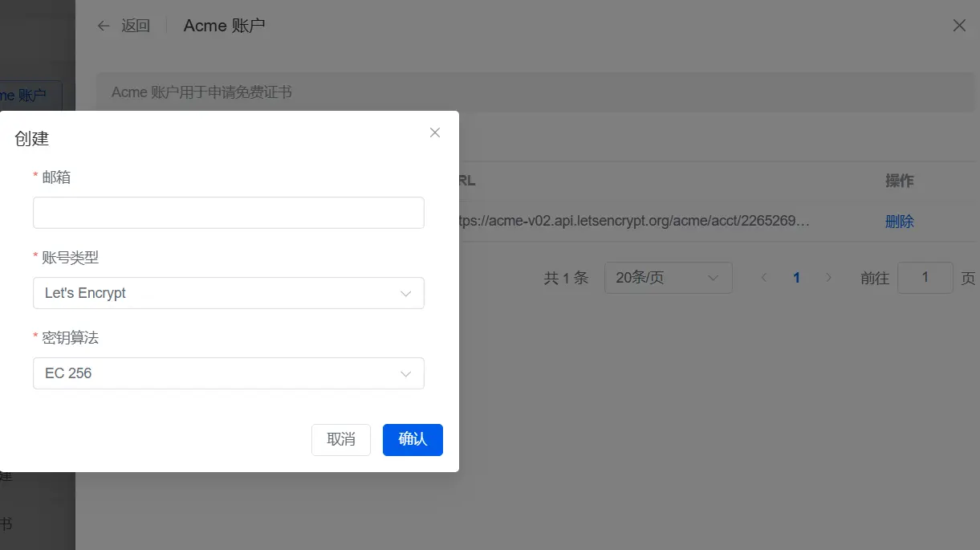
Task: Focus the 邮箱 input field
Action: pos(228,213)
